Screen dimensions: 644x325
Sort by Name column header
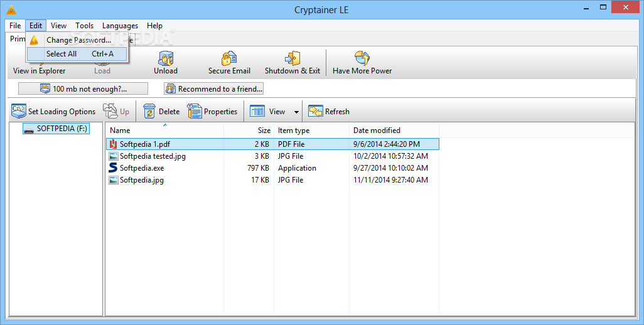point(164,131)
